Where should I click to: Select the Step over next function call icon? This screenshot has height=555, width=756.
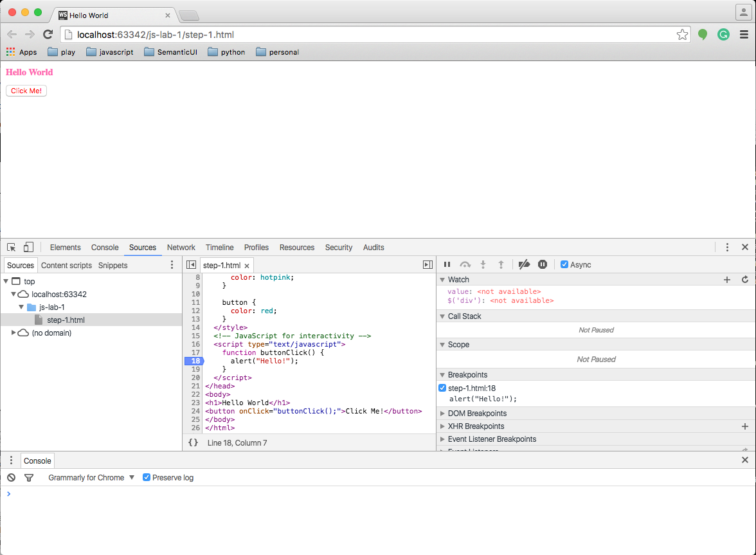pyautogui.click(x=465, y=264)
